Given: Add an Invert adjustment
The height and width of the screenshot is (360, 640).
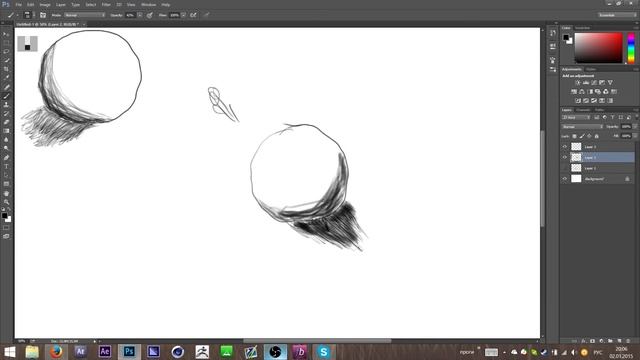Looking at the screenshot, I should pyautogui.click(x=578, y=100).
